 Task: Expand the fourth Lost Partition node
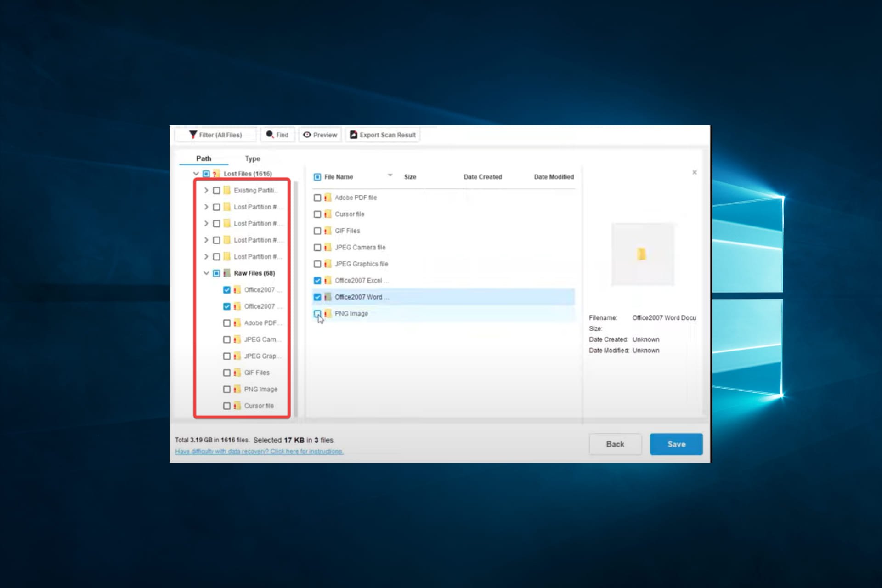pyautogui.click(x=206, y=256)
